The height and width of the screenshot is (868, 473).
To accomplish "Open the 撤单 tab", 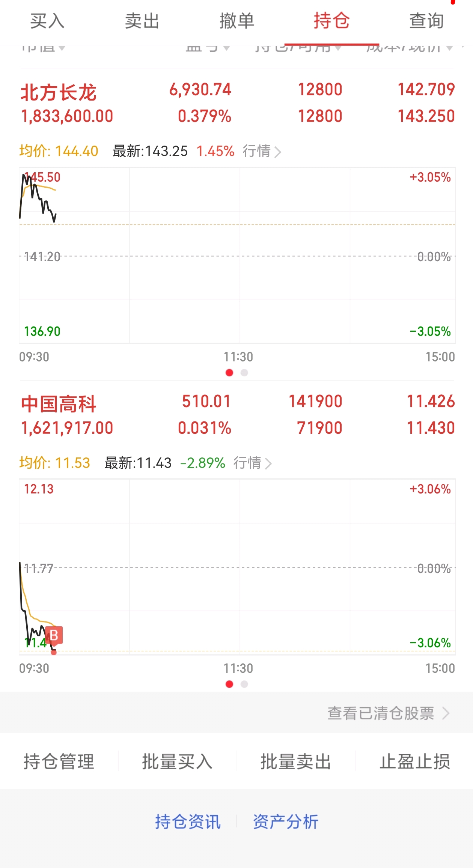I will 237,21.
